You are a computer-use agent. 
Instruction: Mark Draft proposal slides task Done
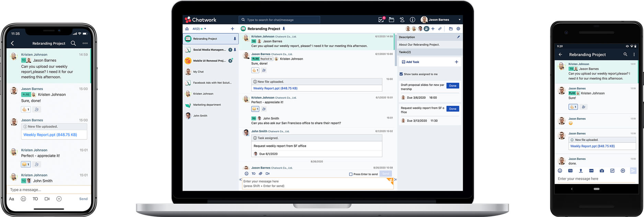click(453, 86)
